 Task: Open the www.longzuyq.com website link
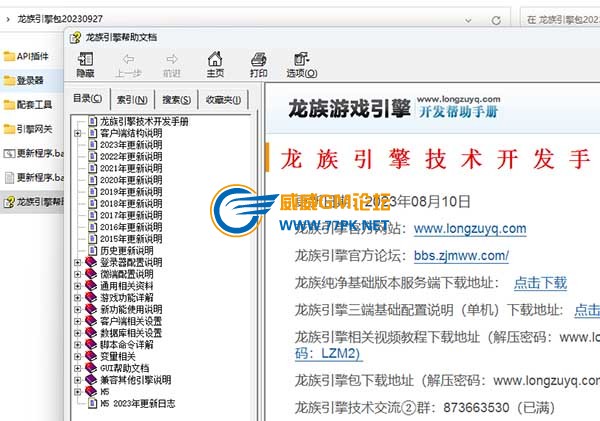pyautogui.click(x=470, y=228)
